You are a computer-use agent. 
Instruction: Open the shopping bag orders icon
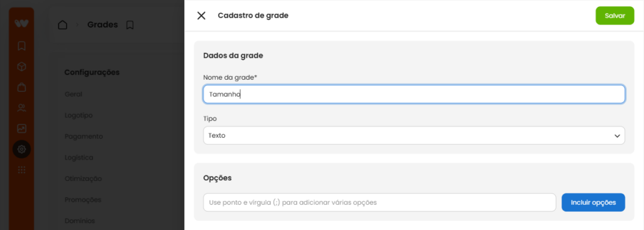click(x=21, y=87)
